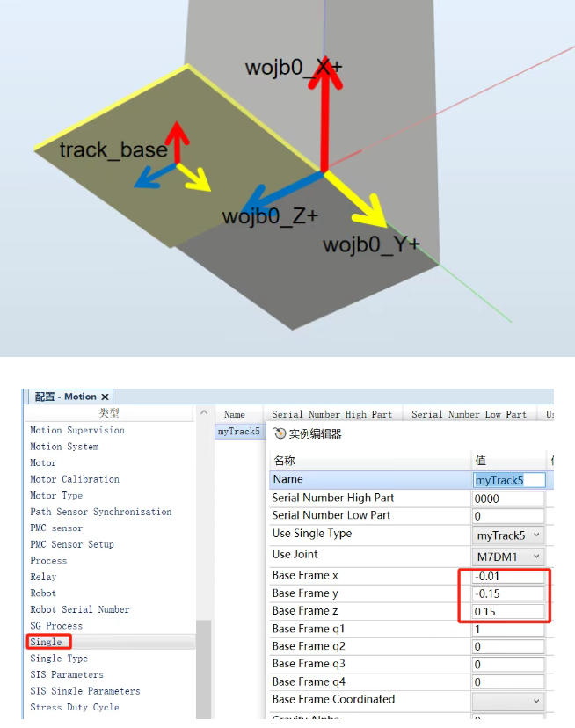Click the Name field containing myTrack5
Screen dimensions: 575x728
(509, 480)
